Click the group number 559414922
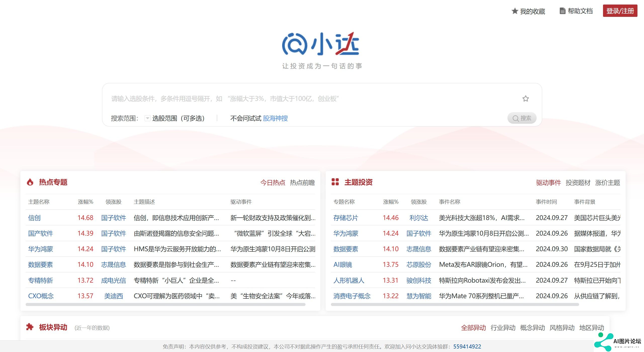Viewport: 644px width, 352px height. (x=467, y=346)
